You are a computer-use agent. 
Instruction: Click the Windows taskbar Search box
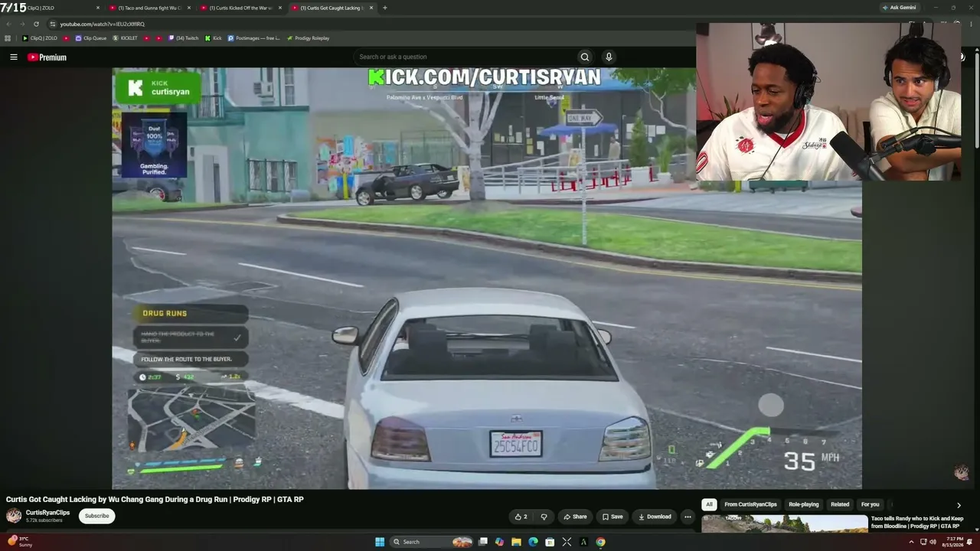[433, 542]
